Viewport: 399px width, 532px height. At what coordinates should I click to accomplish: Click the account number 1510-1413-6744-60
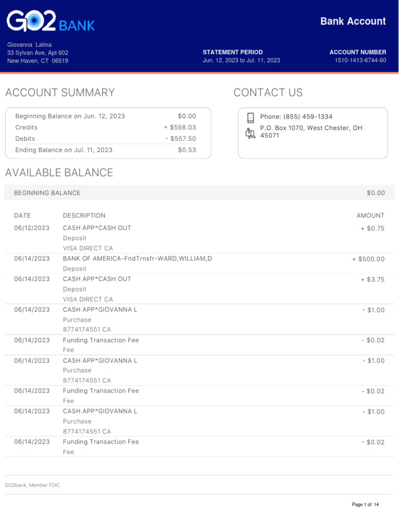(360, 61)
